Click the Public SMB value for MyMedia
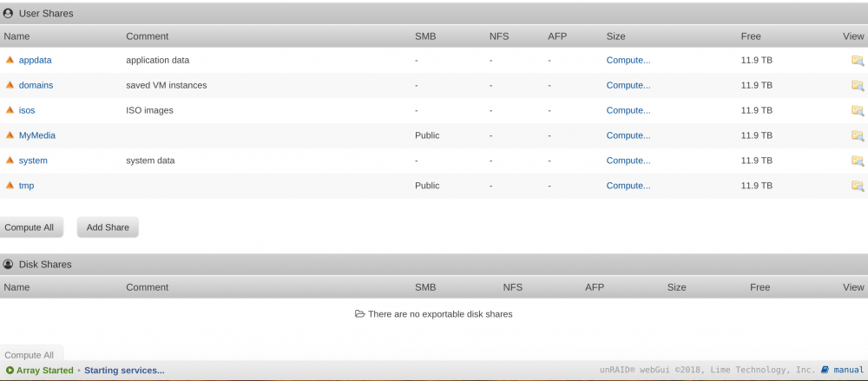This screenshot has width=868, height=381. [x=427, y=135]
